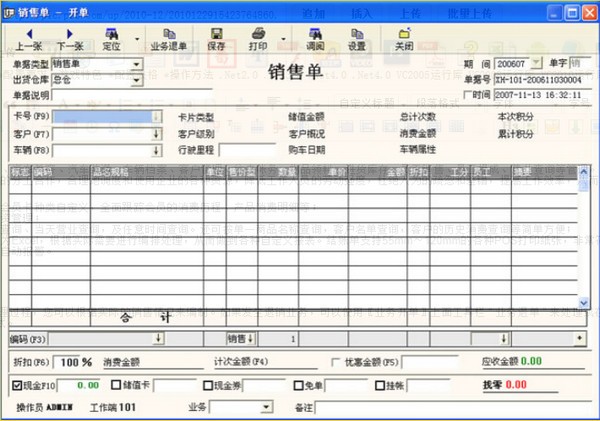Click the 备注 input field

click(x=453, y=408)
